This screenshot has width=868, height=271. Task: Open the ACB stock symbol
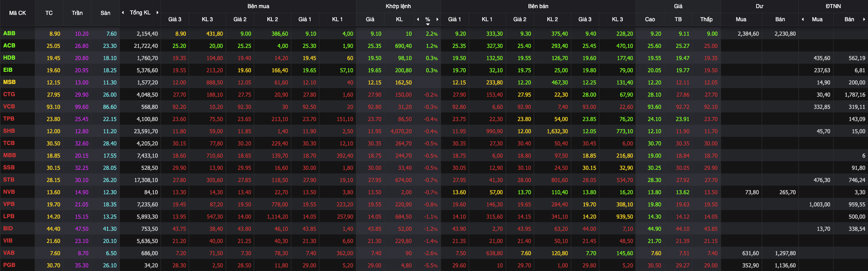click(x=9, y=46)
